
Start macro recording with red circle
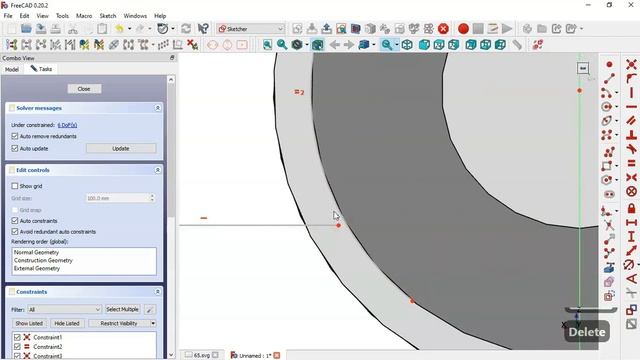pyautogui.click(x=463, y=29)
